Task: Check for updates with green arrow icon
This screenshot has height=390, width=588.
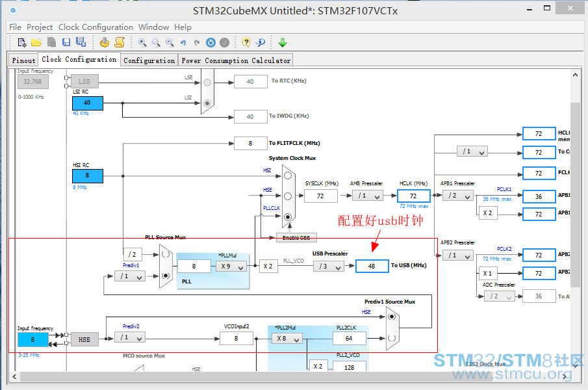Action: click(283, 43)
